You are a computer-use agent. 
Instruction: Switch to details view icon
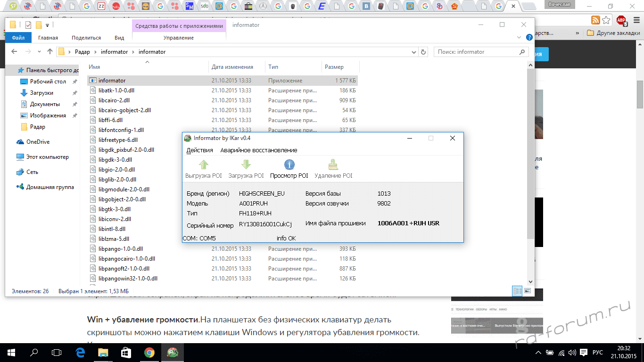click(x=517, y=291)
